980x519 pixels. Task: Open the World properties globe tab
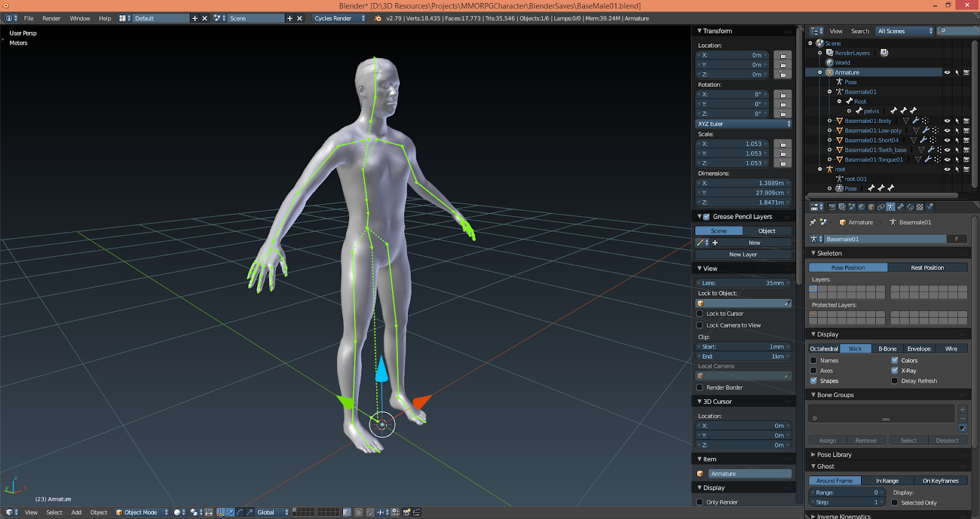(x=861, y=207)
